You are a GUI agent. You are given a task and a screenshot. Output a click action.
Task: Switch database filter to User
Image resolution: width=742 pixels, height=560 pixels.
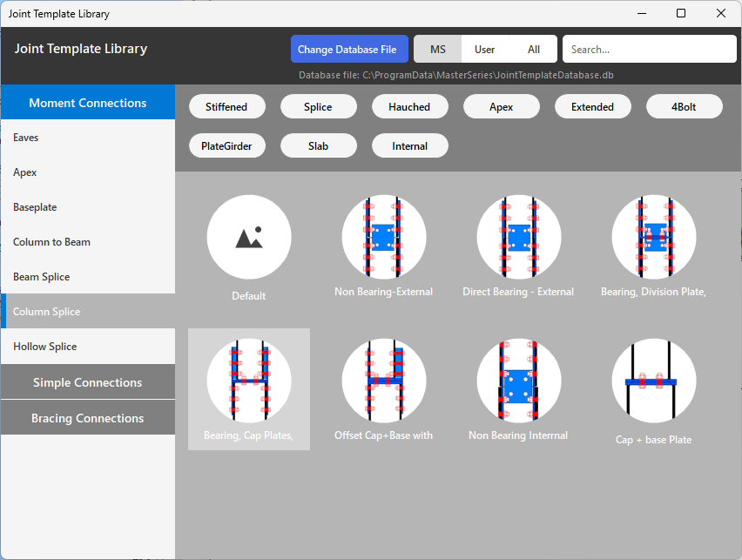tap(484, 50)
